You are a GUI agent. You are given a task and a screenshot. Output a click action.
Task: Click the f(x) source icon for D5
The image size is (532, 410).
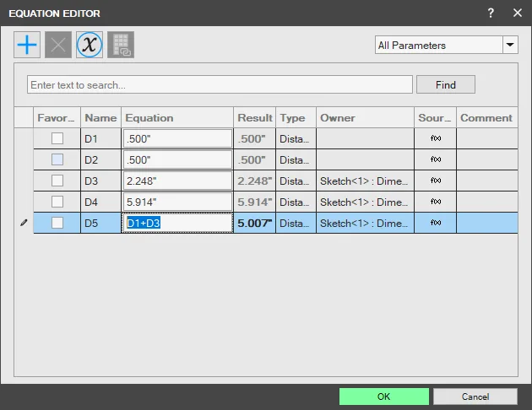click(x=436, y=223)
